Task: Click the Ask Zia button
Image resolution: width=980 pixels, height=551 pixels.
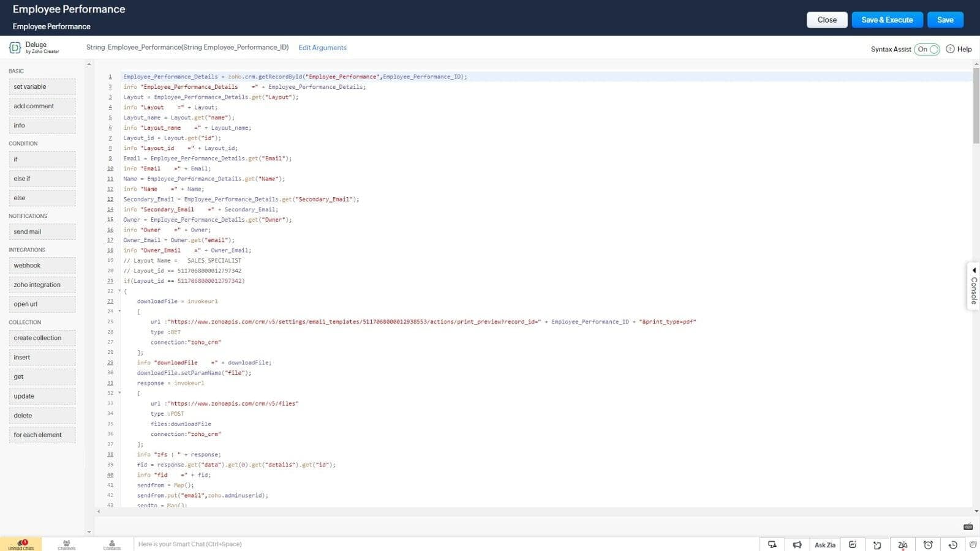Action: click(824, 545)
